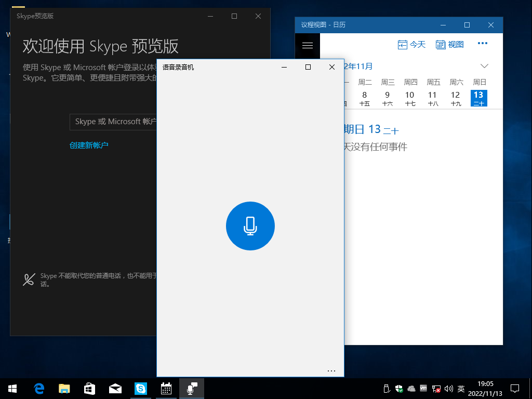Open the volume speaker tray icon

pos(448,389)
